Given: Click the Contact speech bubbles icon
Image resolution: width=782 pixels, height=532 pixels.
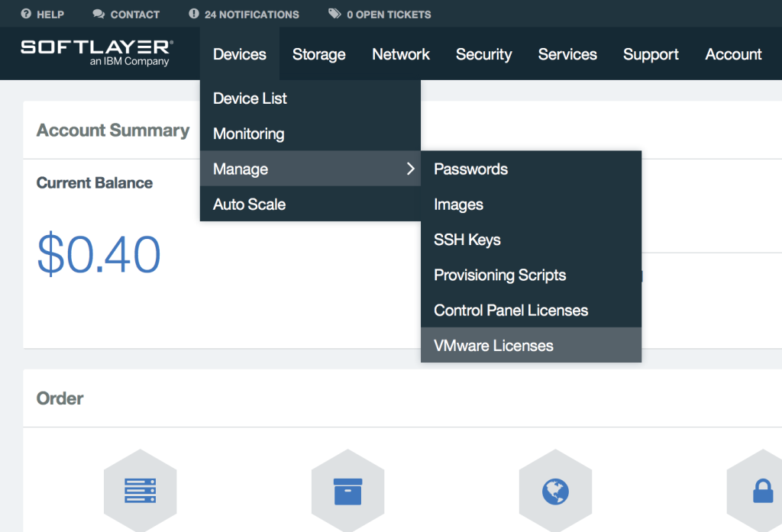Looking at the screenshot, I should pyautogui.click(x=99, y=14).
